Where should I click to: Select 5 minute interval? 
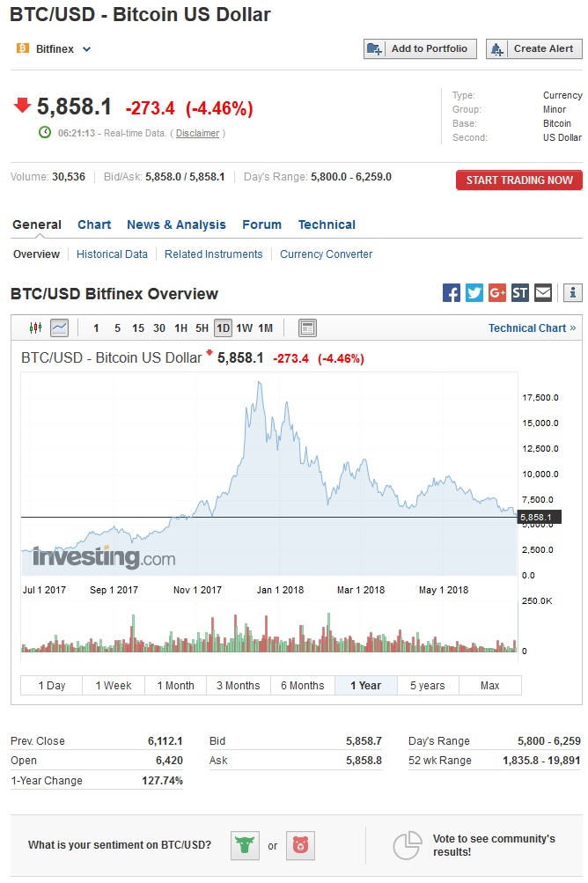coord(117,328)
